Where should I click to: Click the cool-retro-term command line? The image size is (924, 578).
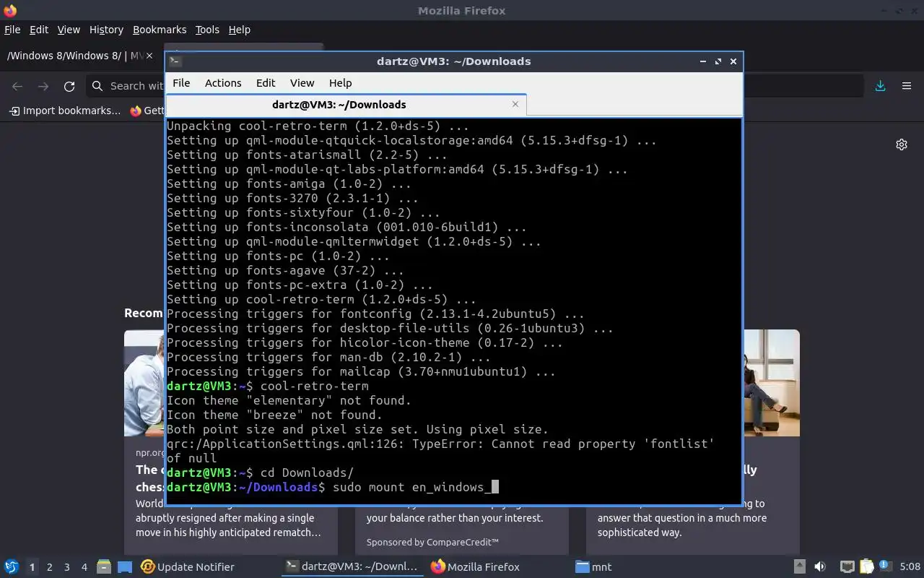pos(267,386)
